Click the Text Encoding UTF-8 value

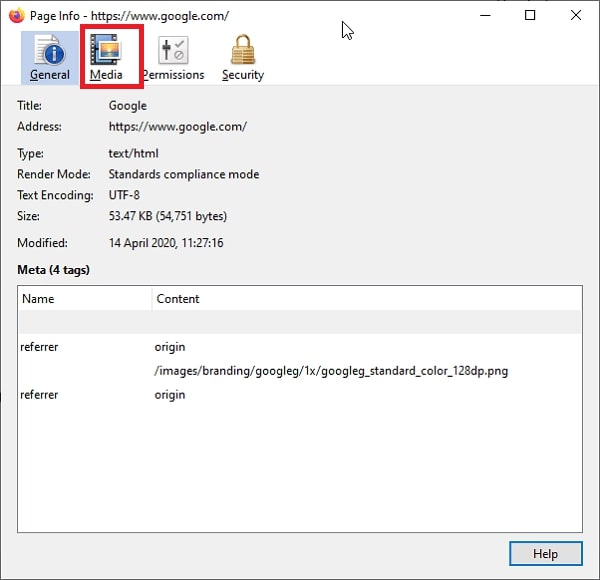click(123, 195)
